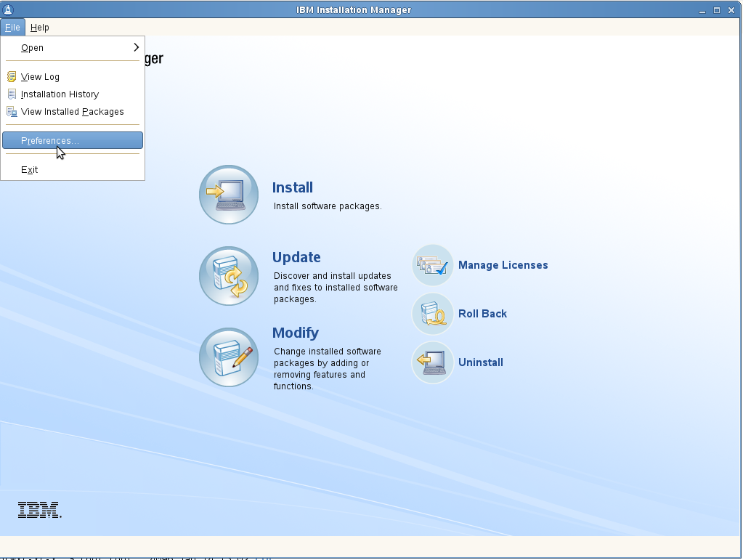
Task: Click the Uninstall computer icon
Action: click(433, 362)
